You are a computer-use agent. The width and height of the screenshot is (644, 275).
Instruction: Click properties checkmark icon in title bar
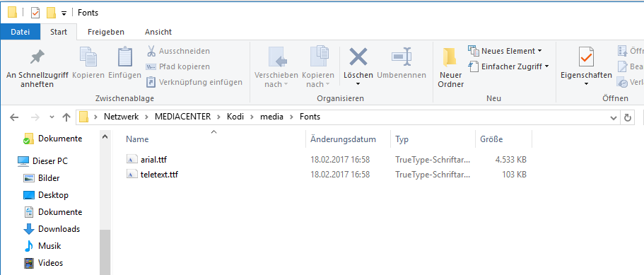[36, 13]
